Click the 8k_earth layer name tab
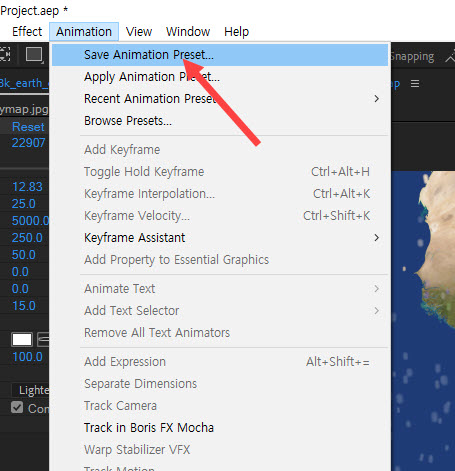 [x=24, y=83]
